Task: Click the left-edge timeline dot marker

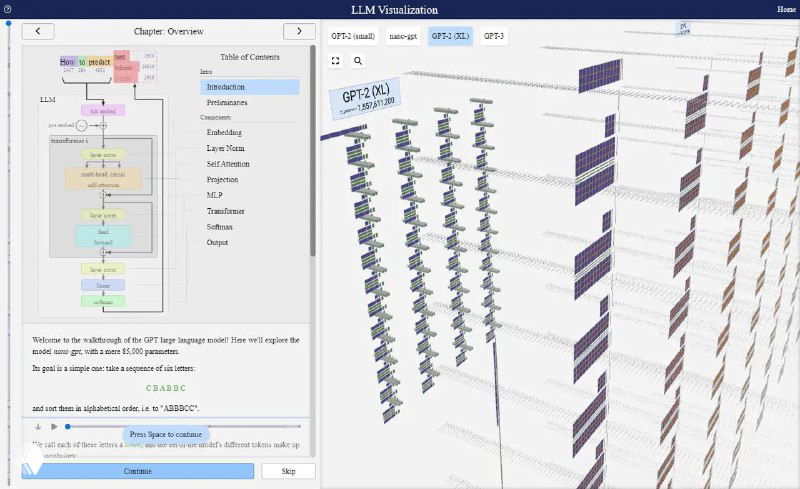Action: [x=9, y=23]
